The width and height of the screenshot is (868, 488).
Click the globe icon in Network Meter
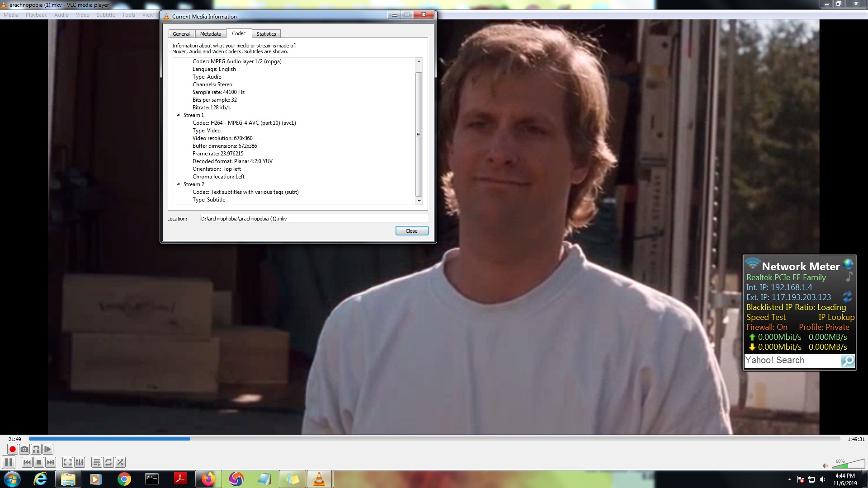[x=849, y=264]
